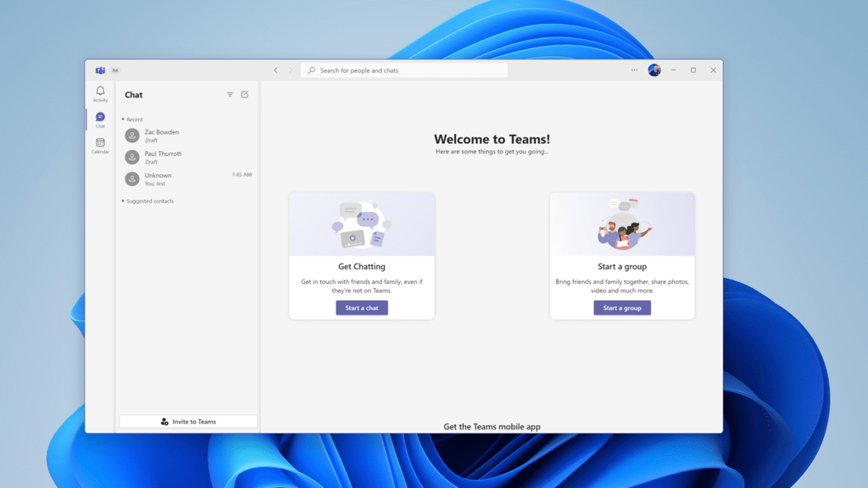Click the Start a chat button
The height and width of the screenshot is (488, 868).
pyautogui.click(x=362, y=308)
